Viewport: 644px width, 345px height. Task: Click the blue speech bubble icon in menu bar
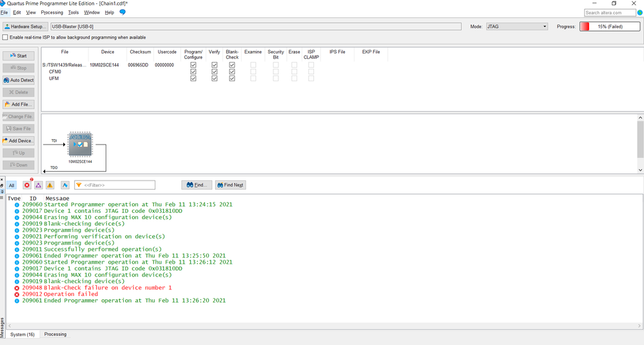pos(122,12)
